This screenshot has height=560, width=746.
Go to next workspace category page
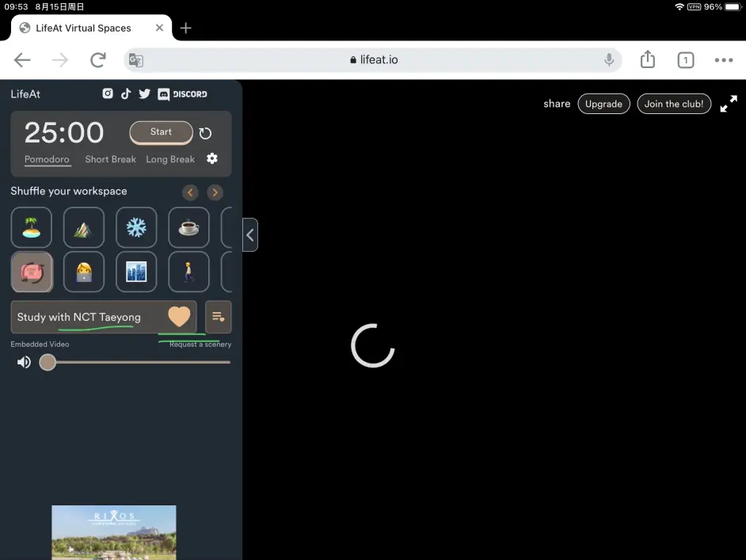[x=215, y=192]
